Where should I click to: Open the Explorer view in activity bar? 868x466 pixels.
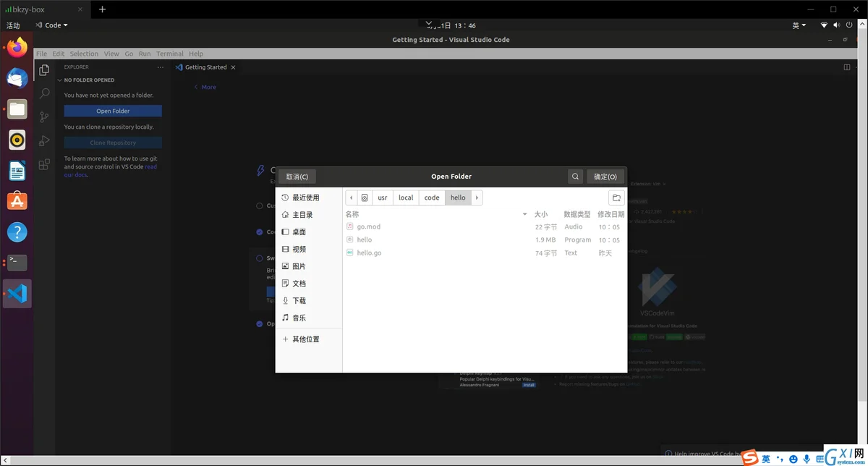click(44, 70)
